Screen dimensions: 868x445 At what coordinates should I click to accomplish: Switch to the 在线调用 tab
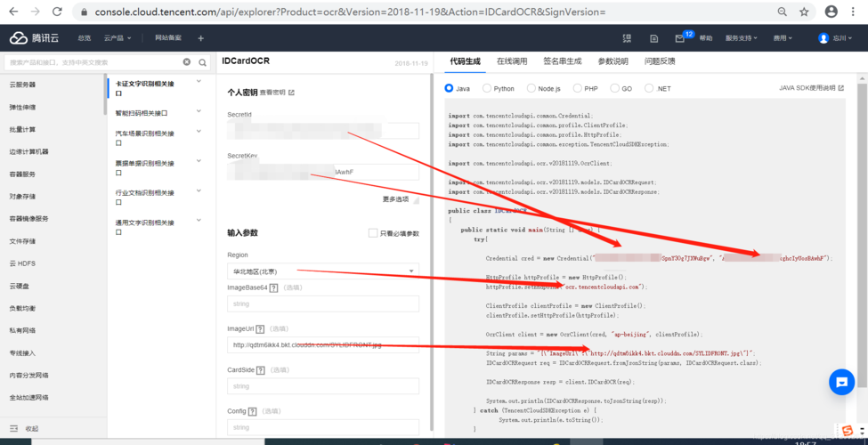click(x=512, y=61)
